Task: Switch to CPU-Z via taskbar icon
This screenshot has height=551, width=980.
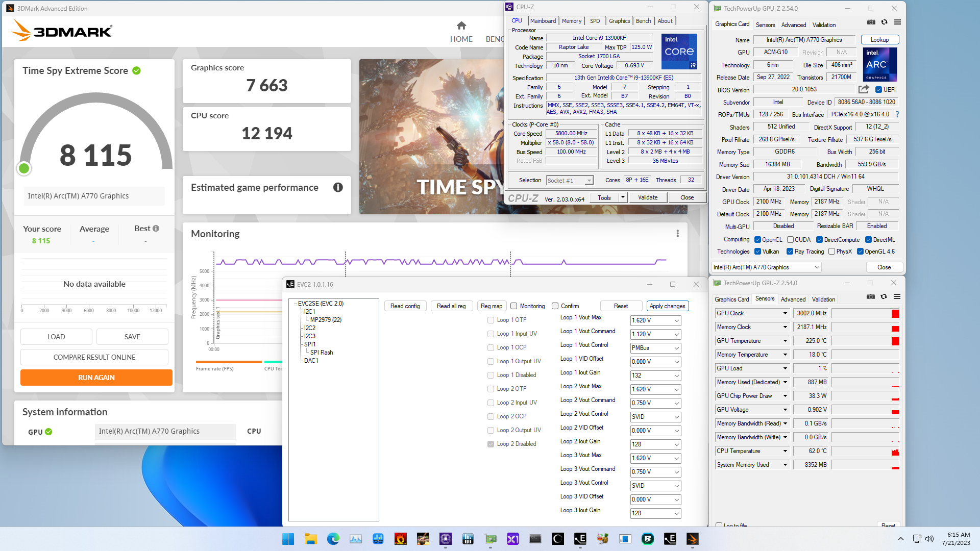Action: pos(446,539)
